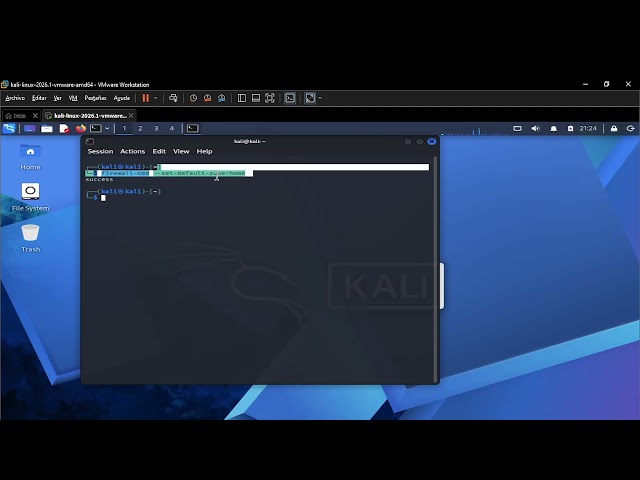
Task: Switch to VMware console view
Action: [290, 98]
